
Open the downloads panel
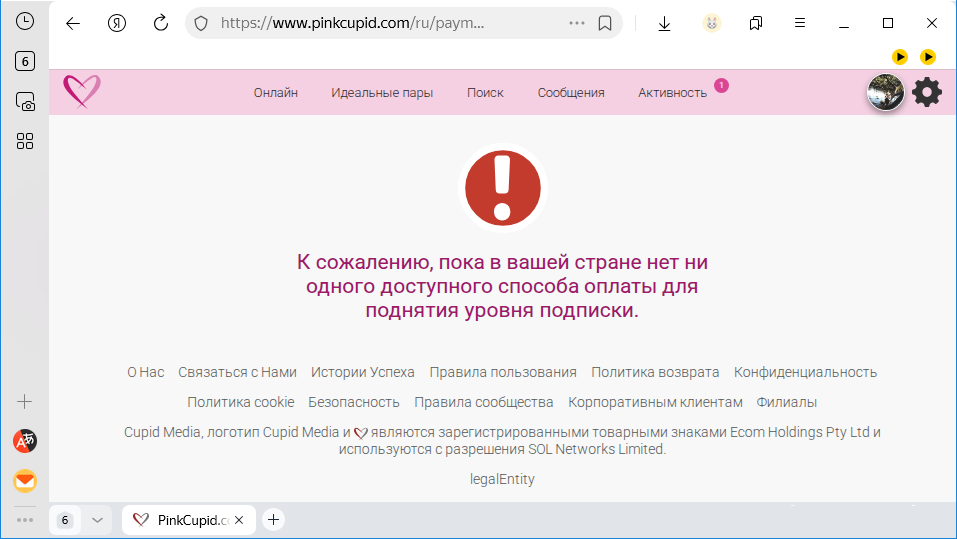pos(665,23)
